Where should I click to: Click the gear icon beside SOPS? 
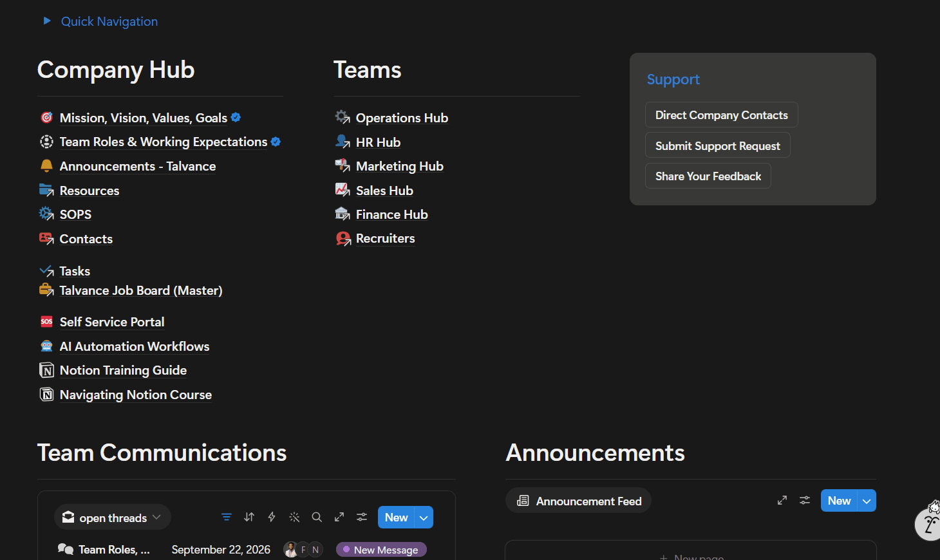pyautogui.click(x=46, y=214)
